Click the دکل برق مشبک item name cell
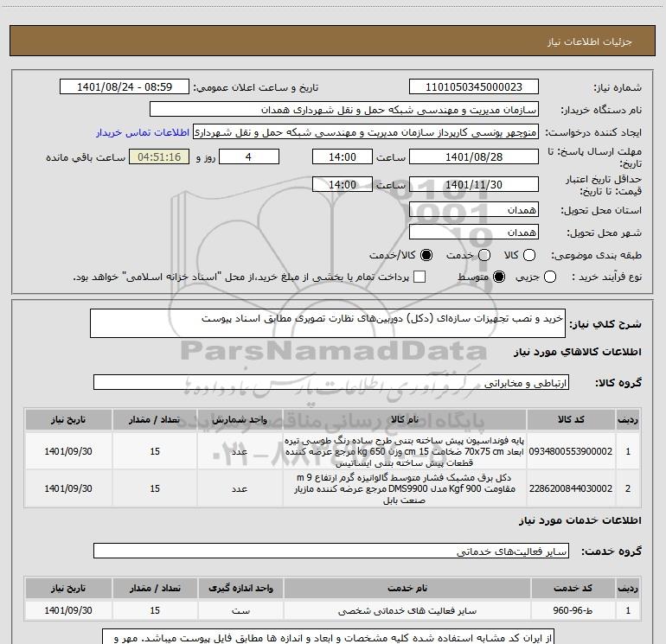 pyautogui.click(x=404, y=488)
